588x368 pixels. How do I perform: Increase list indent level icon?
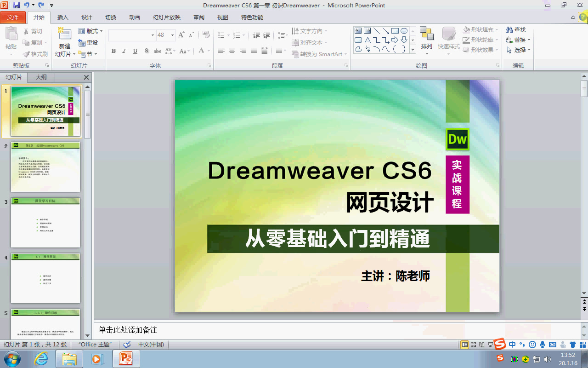tap(267, 35)
